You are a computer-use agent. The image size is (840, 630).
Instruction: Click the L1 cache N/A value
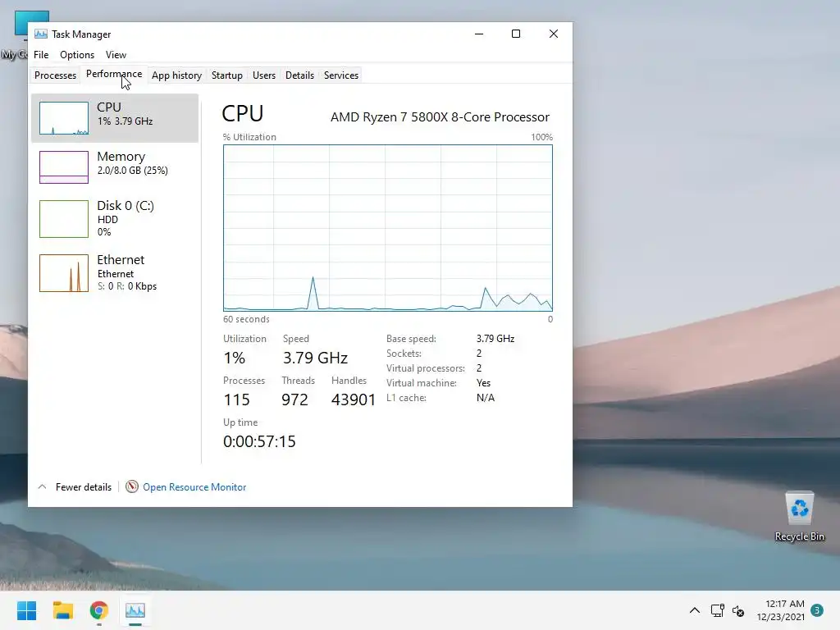pyautogui.click(x=486, y=398)
